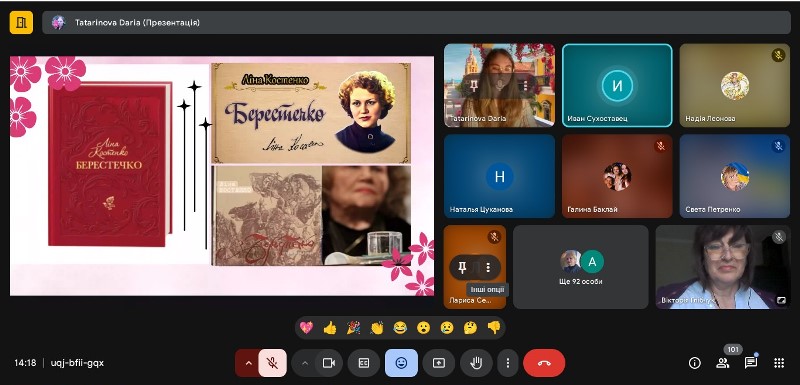This screenshot has height=385, width=800.
Task: Send the party popper reaction
Action: click(354, 328)
